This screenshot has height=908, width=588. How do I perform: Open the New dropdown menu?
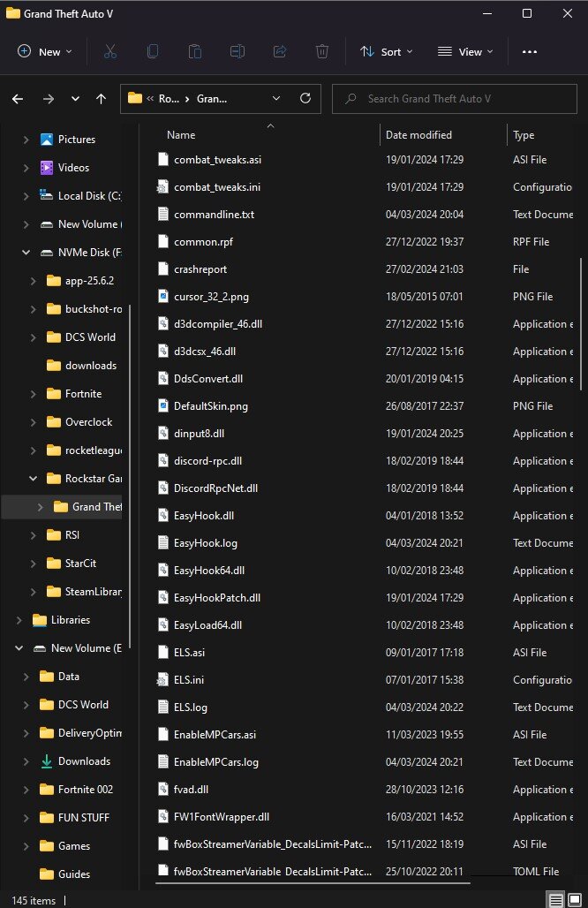(45, 51)
